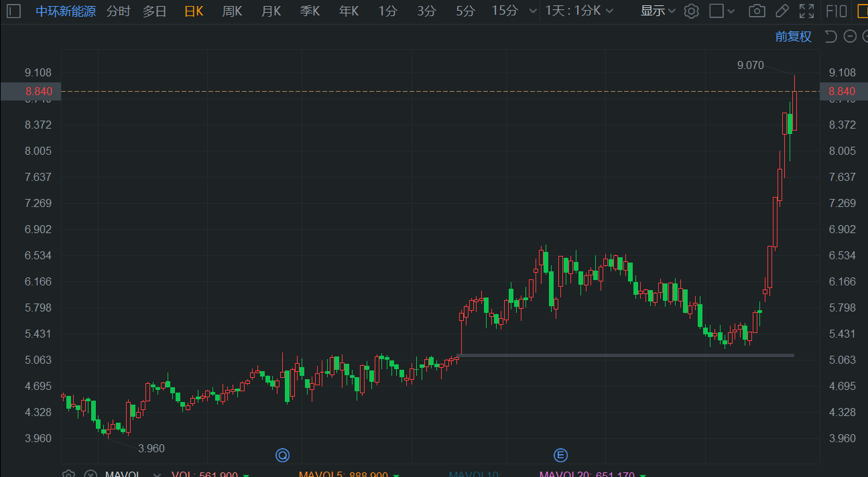This screenshot has height=477, width=868.
Task: Toggle the orange right-side panel icon
Action: click(x=863, y=11)
